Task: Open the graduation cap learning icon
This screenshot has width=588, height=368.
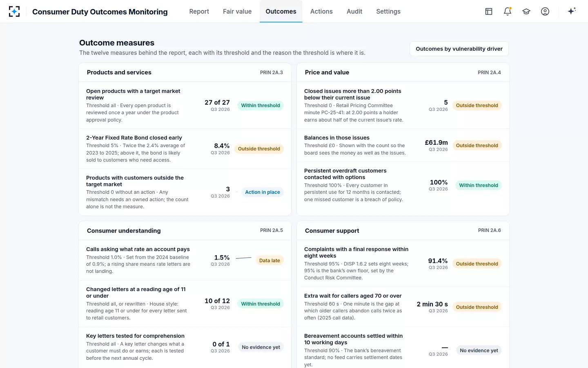Action: coord(526,11)
